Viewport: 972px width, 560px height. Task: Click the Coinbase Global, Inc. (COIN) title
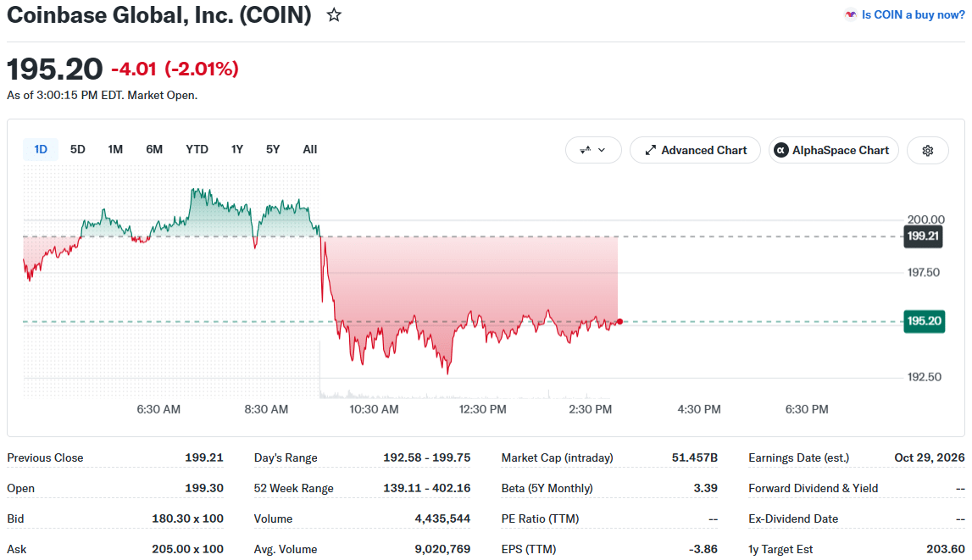(159, 15)
